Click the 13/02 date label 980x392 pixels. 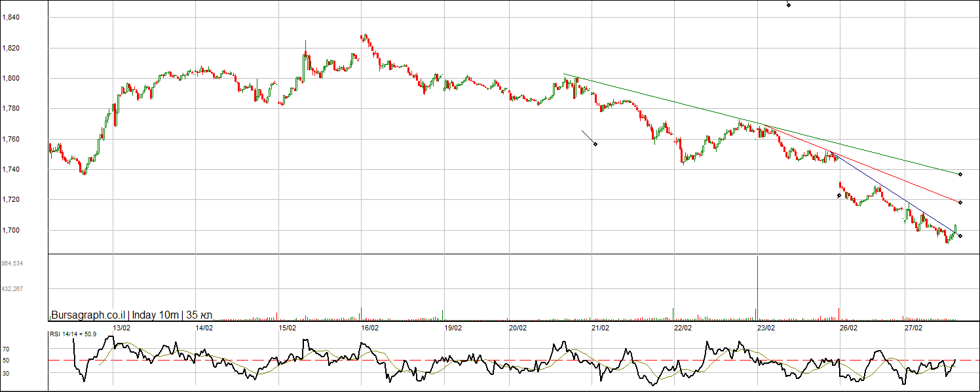point(122,327)
